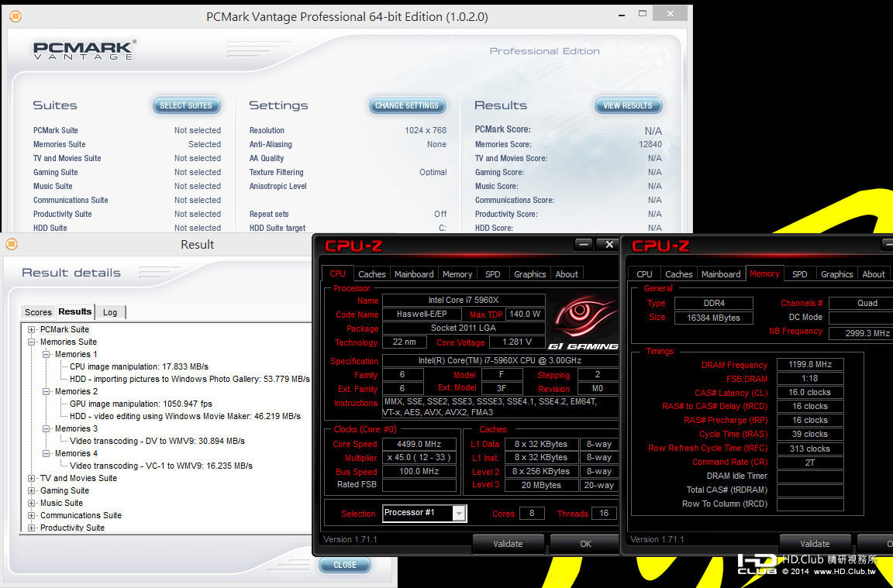
Task: Click the CLOSE button in Result window
Action: (x=345, y=565)
